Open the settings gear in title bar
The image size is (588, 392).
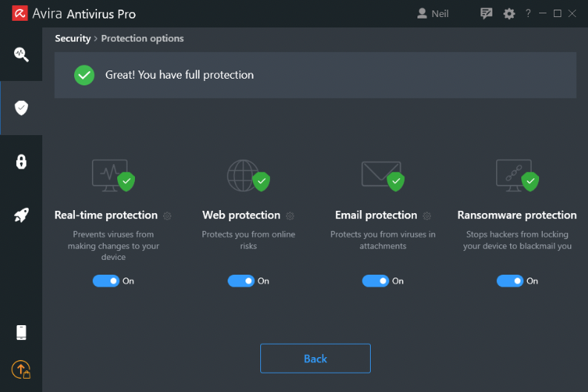point(509,14)
